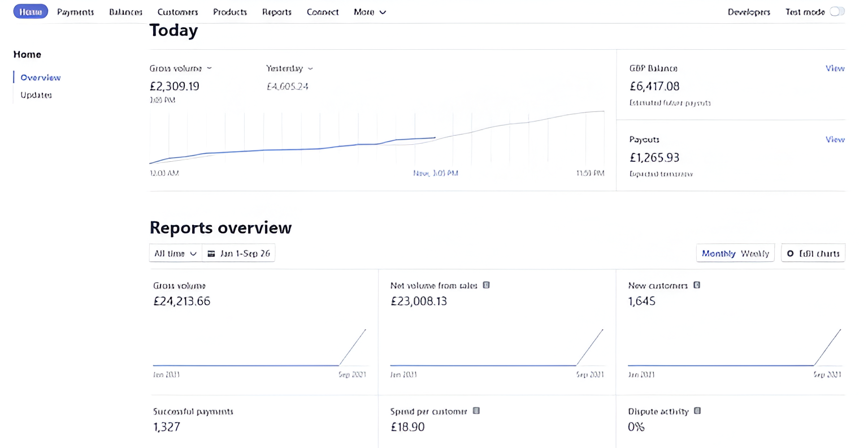Screen dimensions: 868x448
Task: Open the Developers link
Action: (749, 12)
